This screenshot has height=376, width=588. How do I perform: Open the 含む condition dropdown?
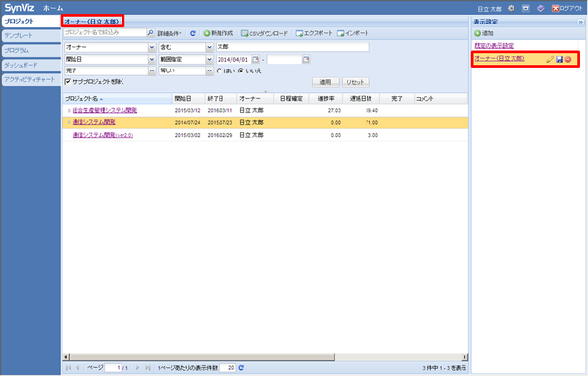210,47
